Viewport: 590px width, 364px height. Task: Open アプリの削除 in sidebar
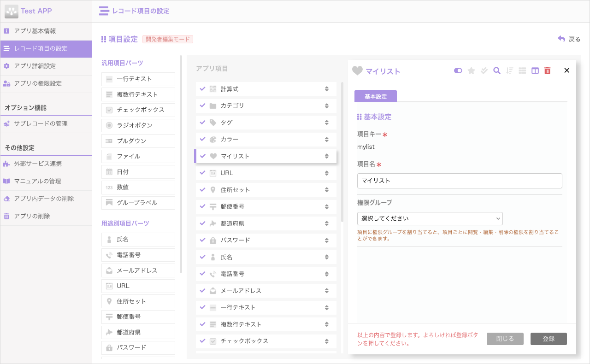tap(46, 216)
